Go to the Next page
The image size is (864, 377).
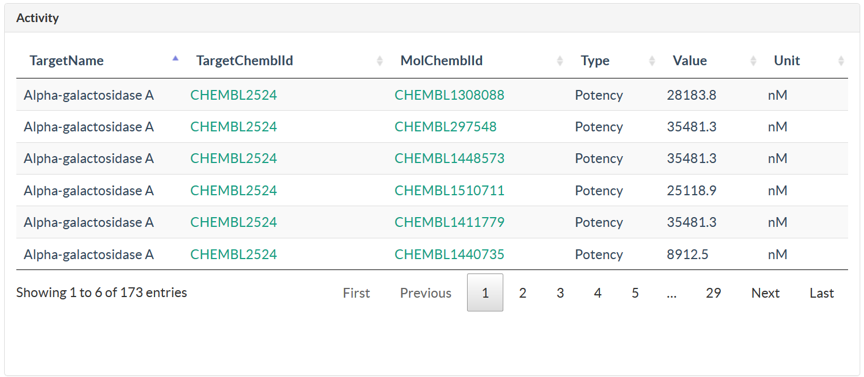(765, 293)
